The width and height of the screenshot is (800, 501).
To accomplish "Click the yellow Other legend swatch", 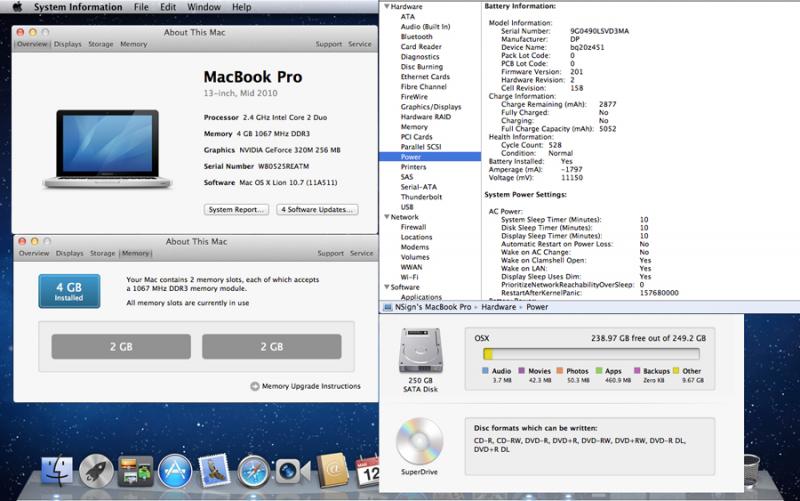I will click(x=676, y=371).
